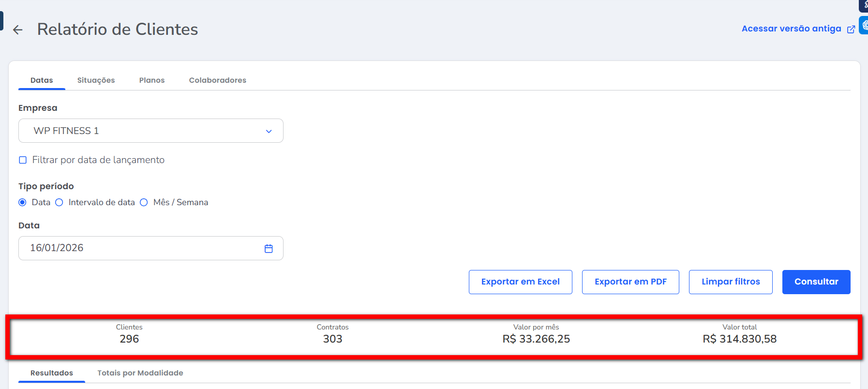Expand the Empresa dropdown showing WP FITNESS 1
The width and height of the screenshot is (868, 389).
(150, 131)
